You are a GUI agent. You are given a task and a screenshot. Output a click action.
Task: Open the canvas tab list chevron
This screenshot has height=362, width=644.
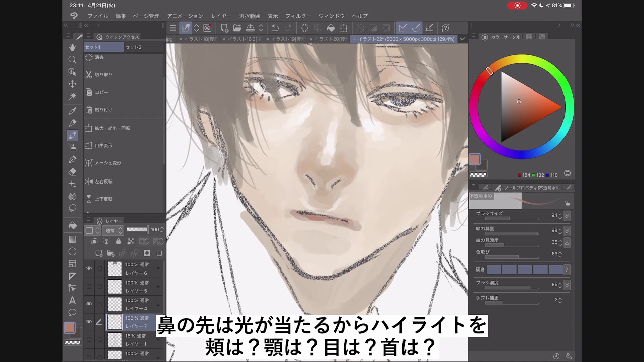click(462, 39)
